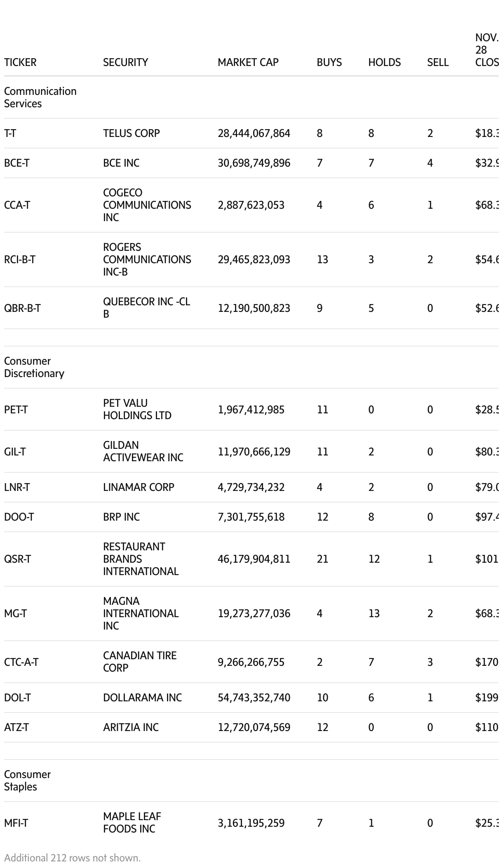Open the BCE-T ticker

(16, 163)
